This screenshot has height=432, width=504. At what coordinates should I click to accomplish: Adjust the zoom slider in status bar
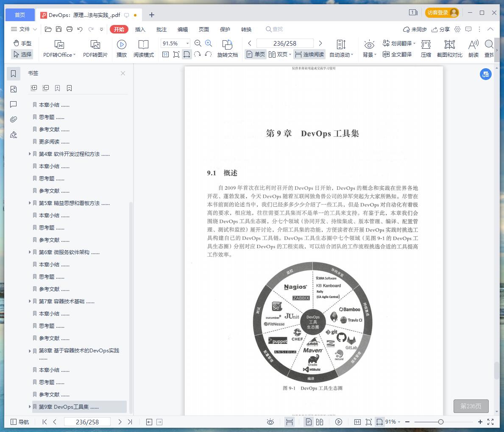pyautogui.click(x=441, y=422)
